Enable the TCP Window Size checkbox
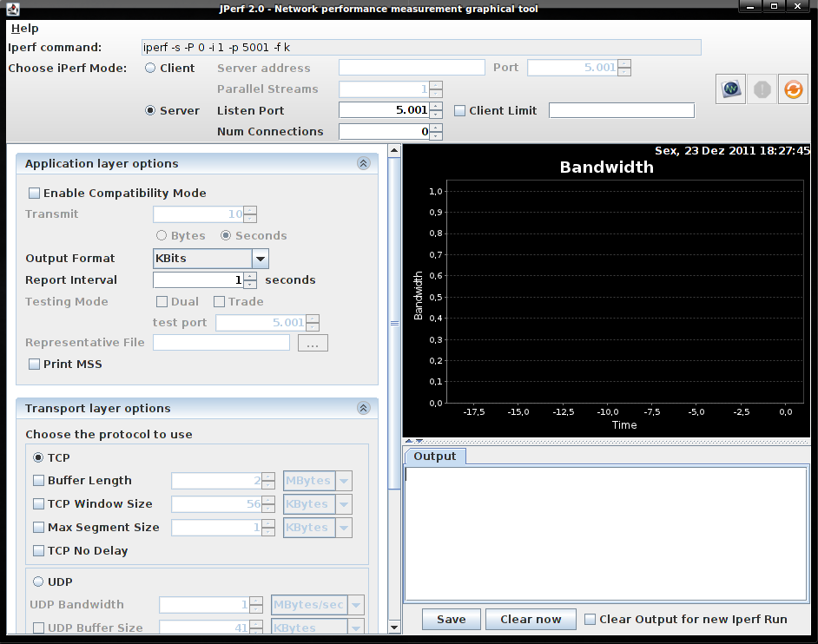The height and width of the screenshot is (644, 818). click(x=38, y=503)
